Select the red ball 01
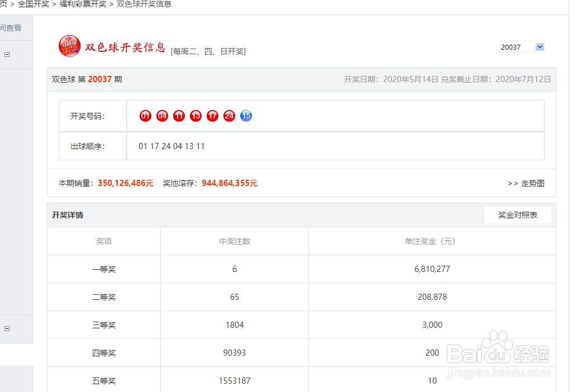582x392 pixels. (x=145, y=116)
